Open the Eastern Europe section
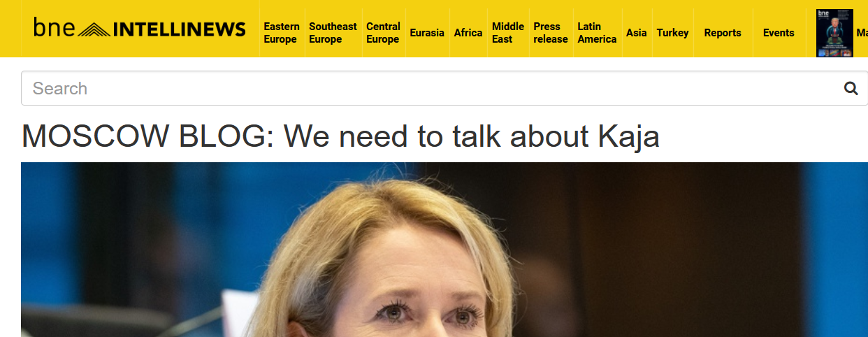Image resolution: width=868 pixels, height=337 pixels. click(x=282, y=33)
